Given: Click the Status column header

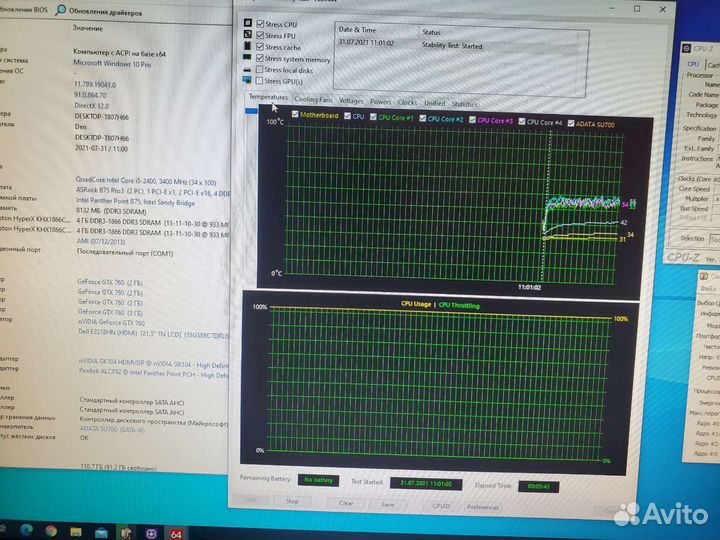Looking at the screenshot, I should click(431, 32).
